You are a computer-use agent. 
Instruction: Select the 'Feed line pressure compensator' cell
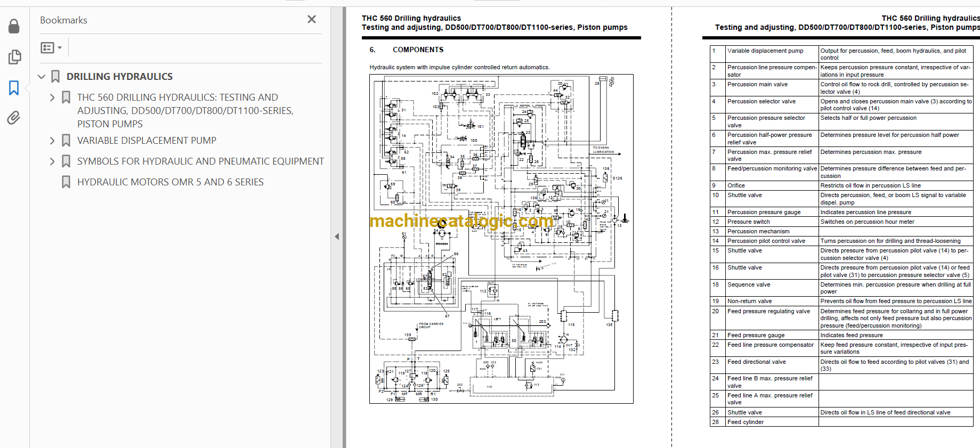[x=772, y=348]
